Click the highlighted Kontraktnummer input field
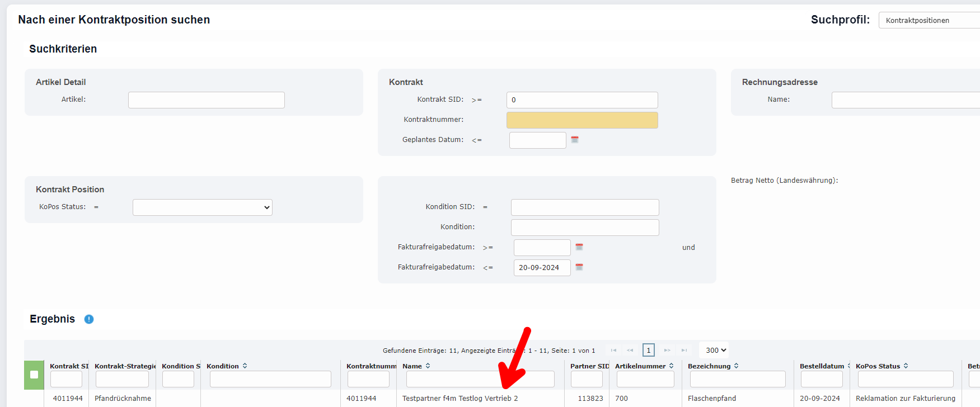 pos(582,120)
